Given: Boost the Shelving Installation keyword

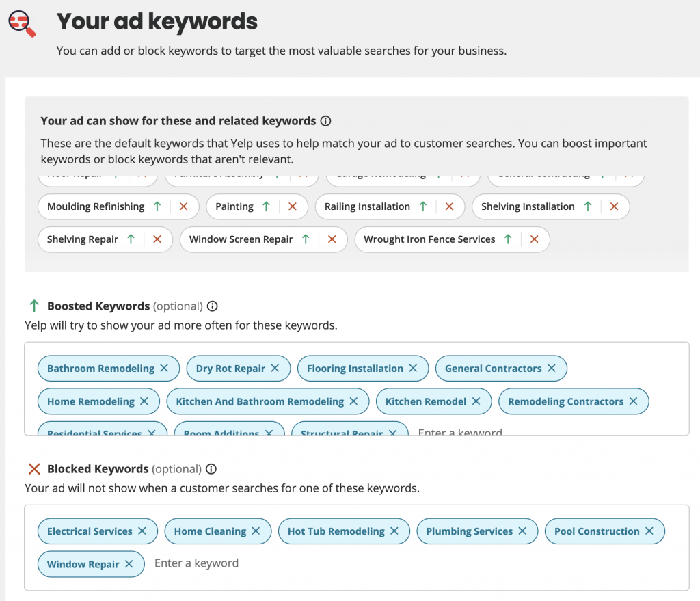Looking at the screenshot, I should pyautogui.click(x=587, y=206).
